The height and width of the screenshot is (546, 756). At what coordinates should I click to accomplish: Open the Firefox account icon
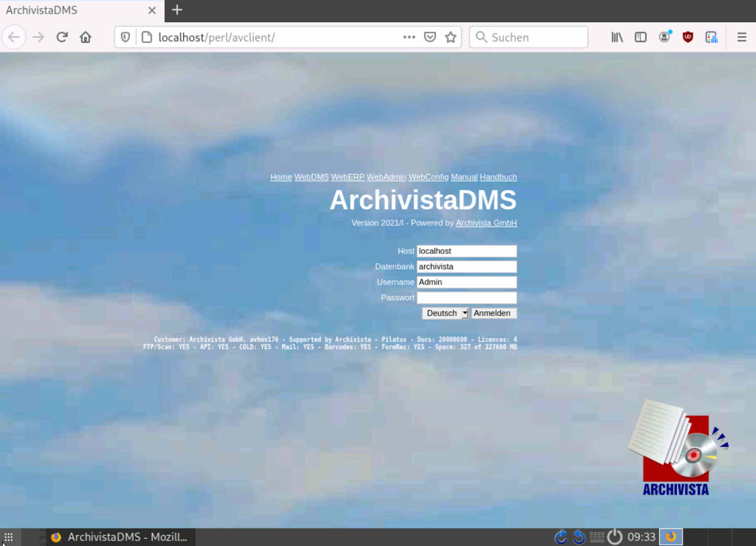click(x=665, y=37)
